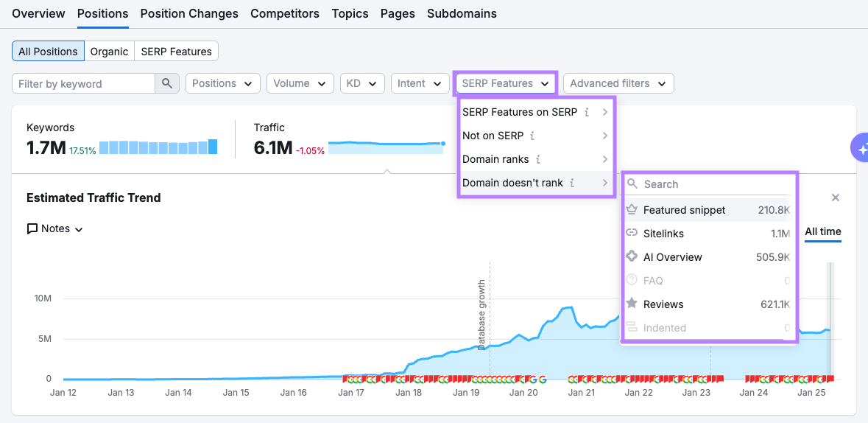This screenshot has height=423, width=868.
Task: Switch to the Topics tab
Action: pos(350,14)
